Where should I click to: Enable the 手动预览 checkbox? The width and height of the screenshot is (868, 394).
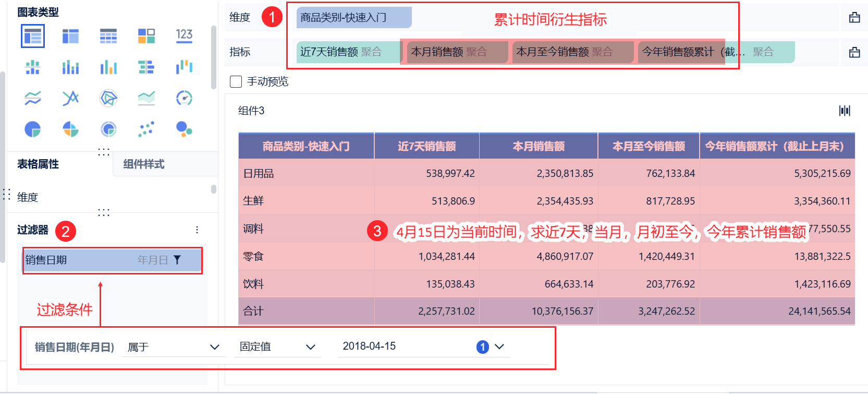coord(236,81)
